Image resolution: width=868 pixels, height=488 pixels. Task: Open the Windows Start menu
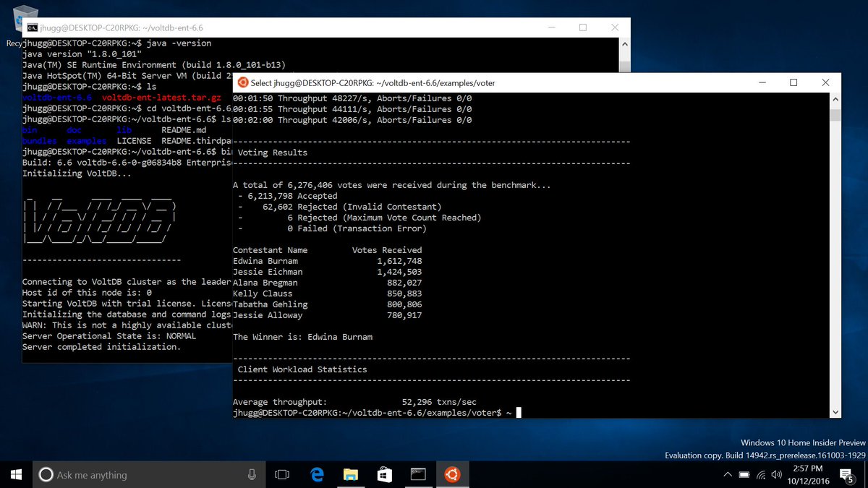(16, 474)
